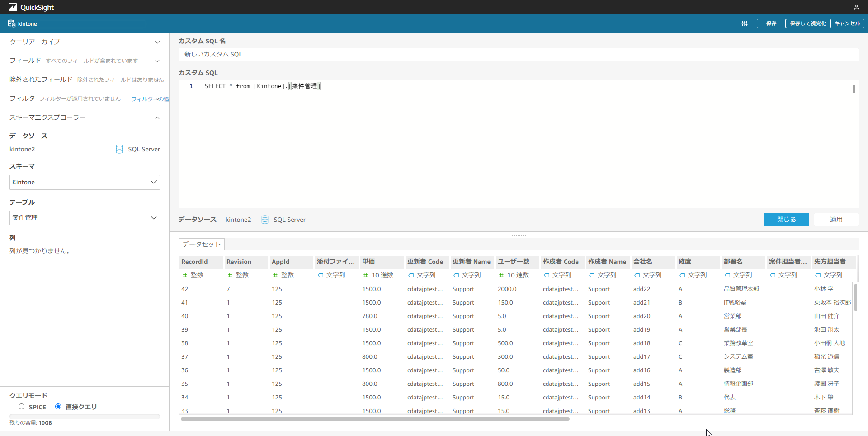Select 直接クエリ query mode

pyautogui.click(x=58, y=407)
